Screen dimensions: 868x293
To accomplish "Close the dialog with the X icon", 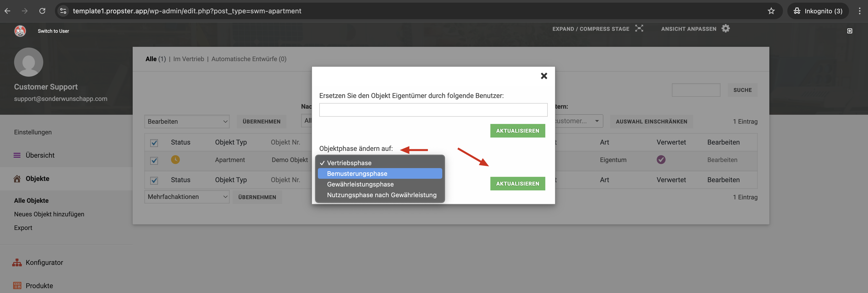I will point(544,76).
